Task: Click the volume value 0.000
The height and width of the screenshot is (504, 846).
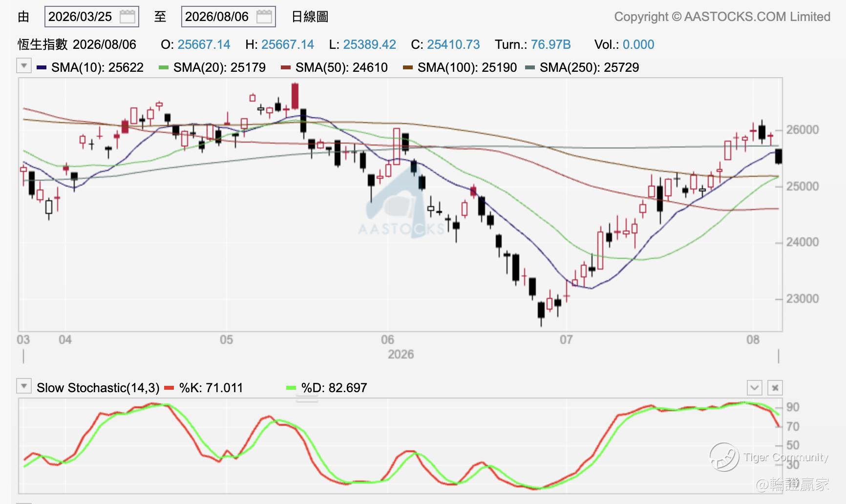Action: pos(638,44)
